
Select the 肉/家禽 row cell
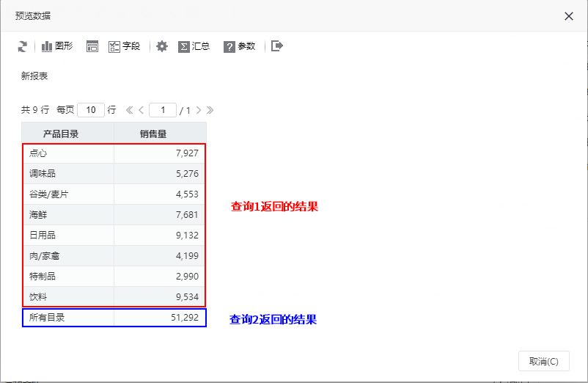(68, 256)
